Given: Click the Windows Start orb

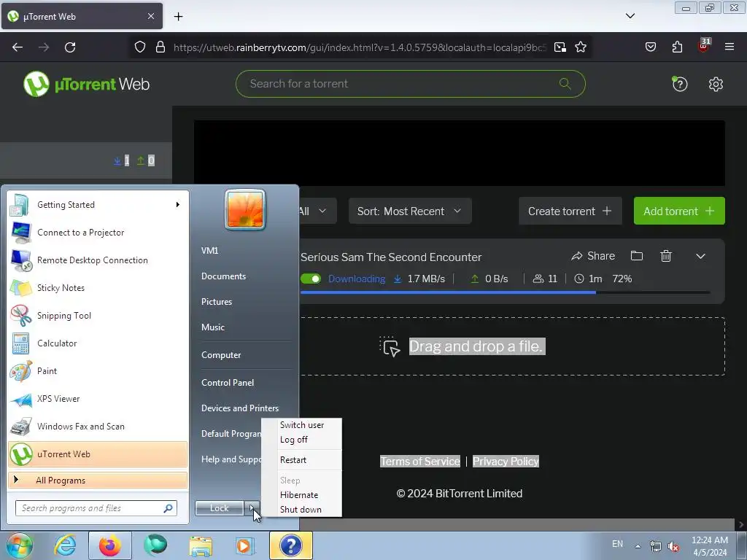Looking at the screenshot, I should [19, 545].
